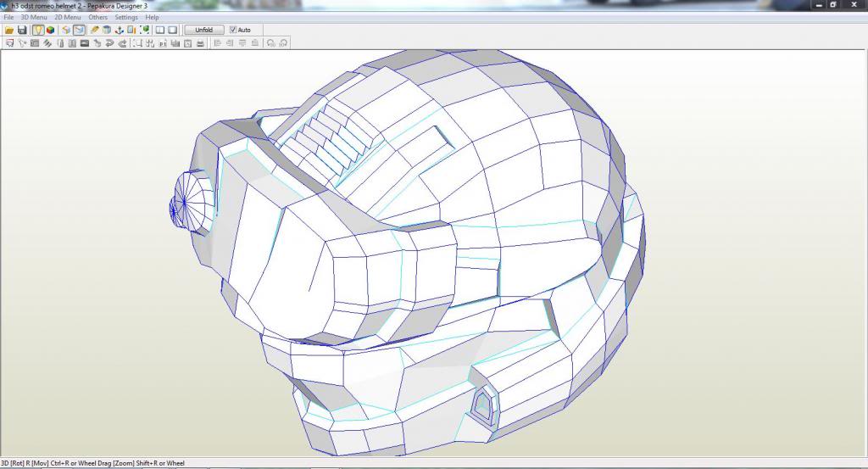The width and height of the screenshot is (868, 469).
Task: Click the yellow folded-sheet icon
Action: [66, 30]
